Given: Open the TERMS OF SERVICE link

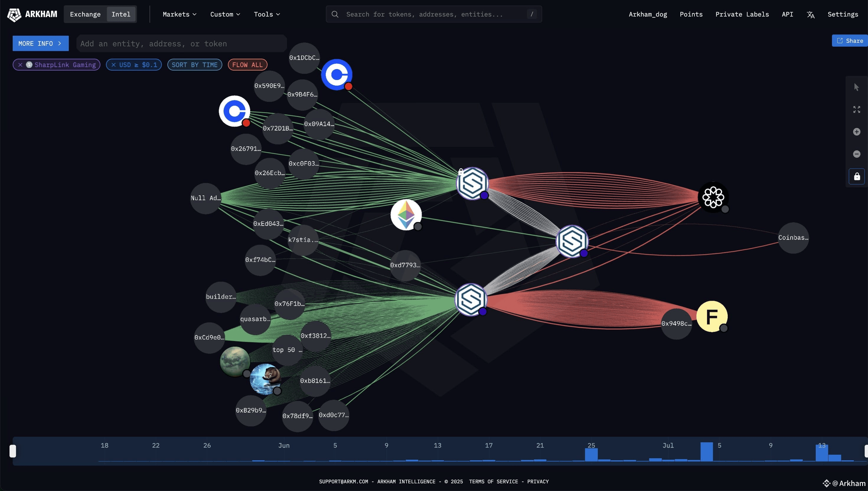Looking at the screenshot, I should (x=493, y=482).
